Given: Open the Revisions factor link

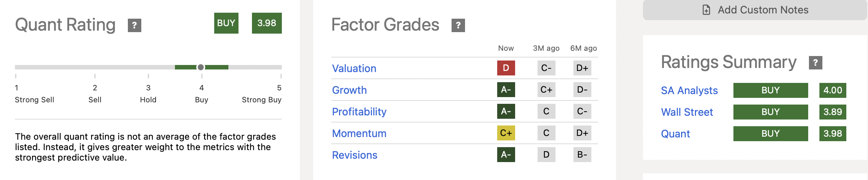Looking at the screenshot, I should click(354, 155).
